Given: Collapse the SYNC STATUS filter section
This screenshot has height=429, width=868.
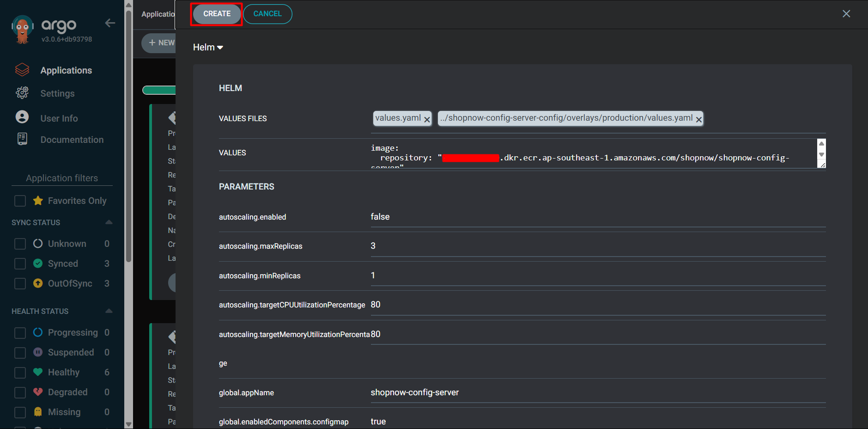Looking at the screenshot, I should (x=109, y=222).
